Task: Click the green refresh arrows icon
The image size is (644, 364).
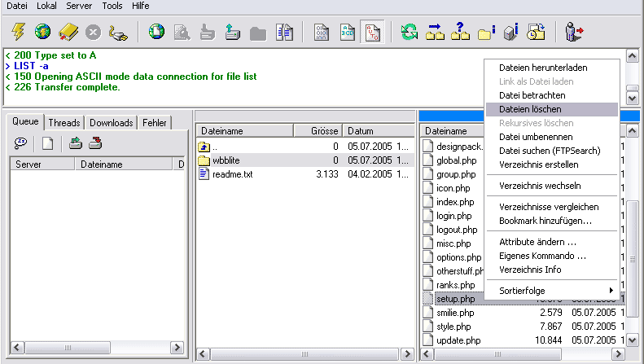Action: 409,32
